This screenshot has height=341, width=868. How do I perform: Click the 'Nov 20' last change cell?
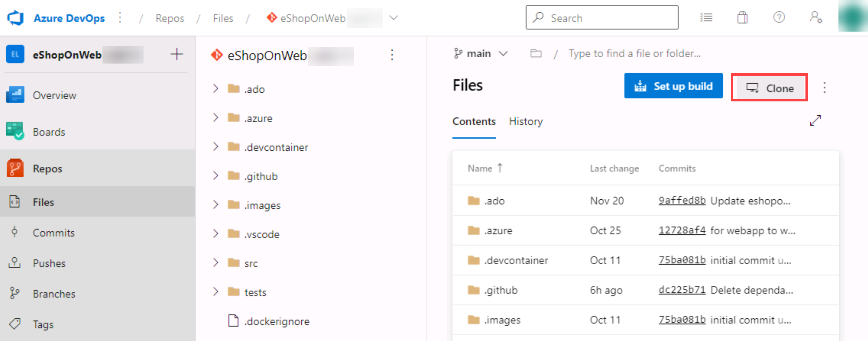pos(607,201)
